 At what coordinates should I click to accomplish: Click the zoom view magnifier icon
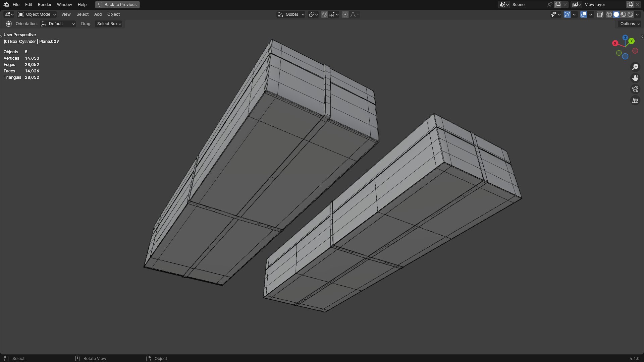[x=635, y=67]
